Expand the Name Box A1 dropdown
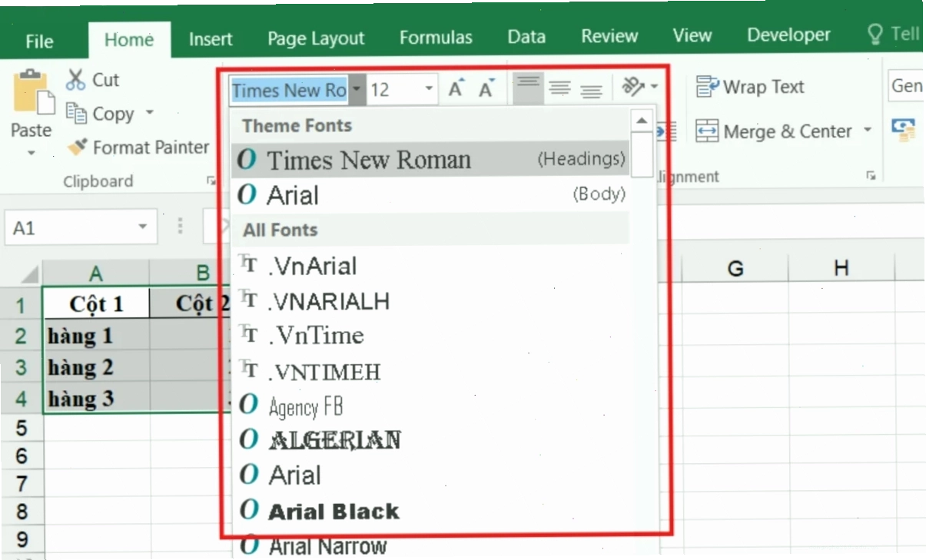The image size is (926, 560). point(142,227)
